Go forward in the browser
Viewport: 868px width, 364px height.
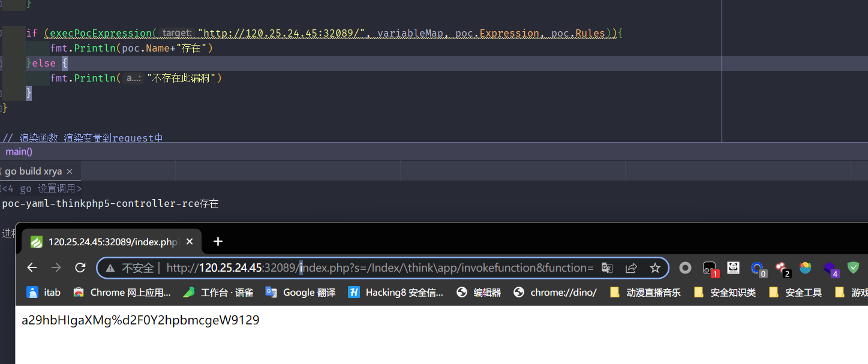pos(56,267)
